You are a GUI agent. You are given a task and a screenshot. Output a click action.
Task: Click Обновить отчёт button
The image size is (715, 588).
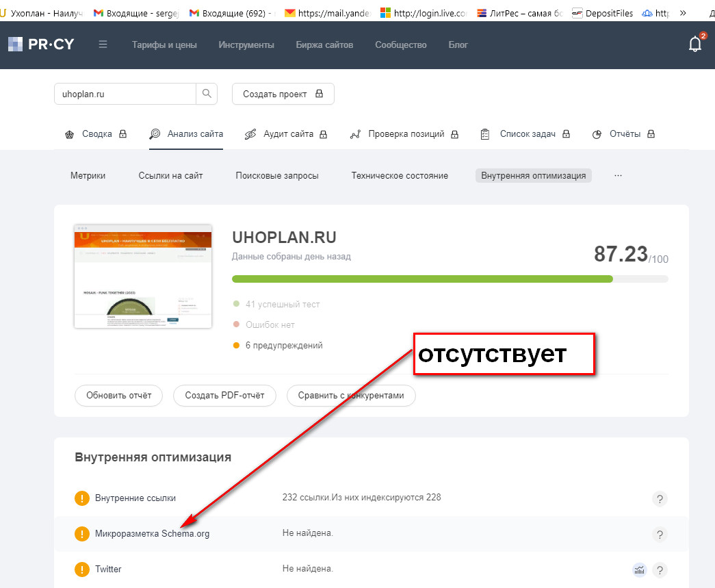coord(118,396)
